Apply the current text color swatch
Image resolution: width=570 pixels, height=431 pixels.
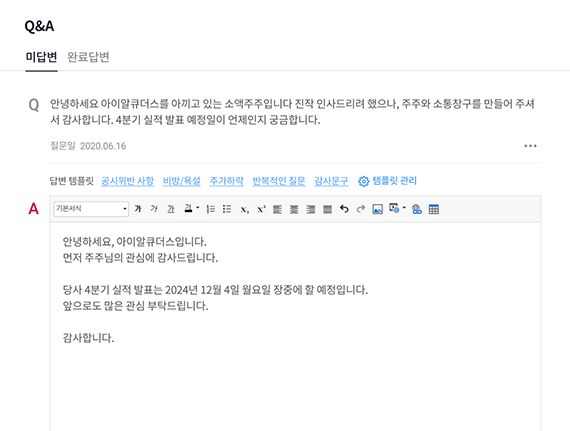(188, 209)
